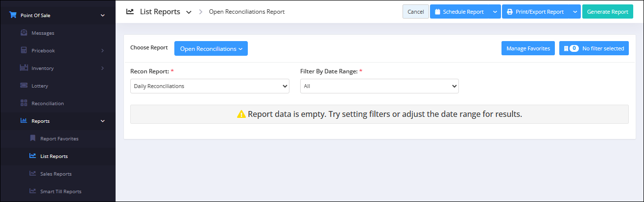
Task: Open Messages from the sidebar icon
Action: 24,33
